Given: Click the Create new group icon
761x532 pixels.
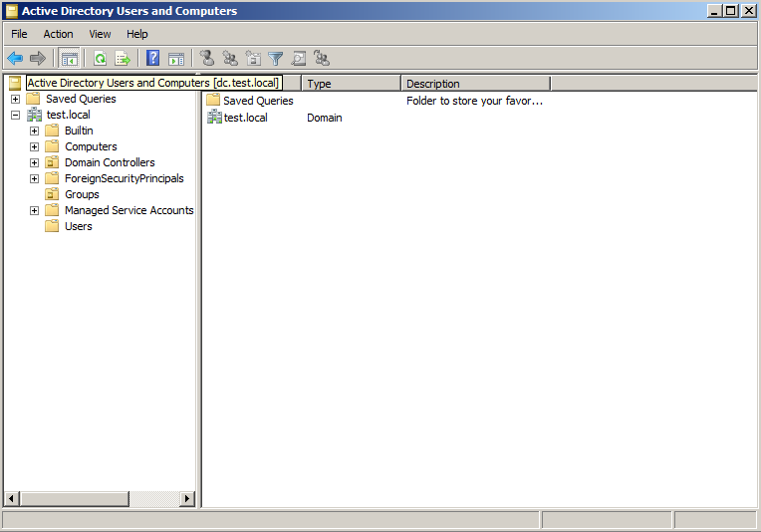Looking at the screenshot, I should [229, 58].
